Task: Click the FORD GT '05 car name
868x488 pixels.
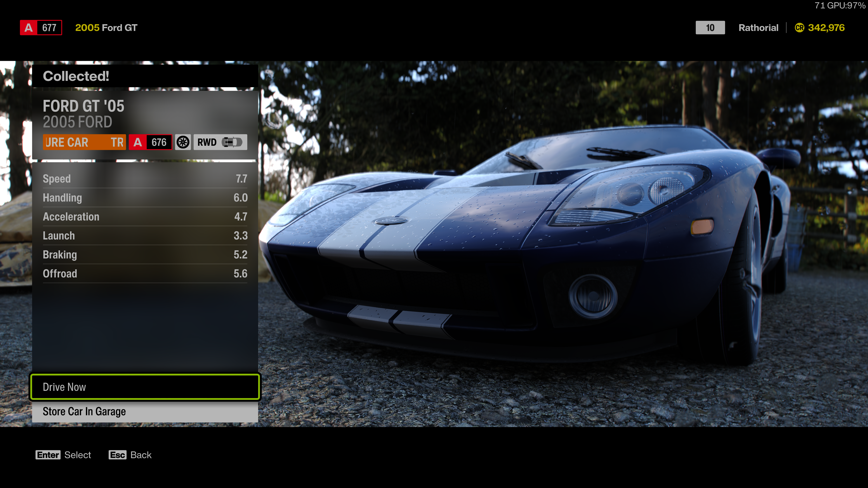Action: [84, 106]
